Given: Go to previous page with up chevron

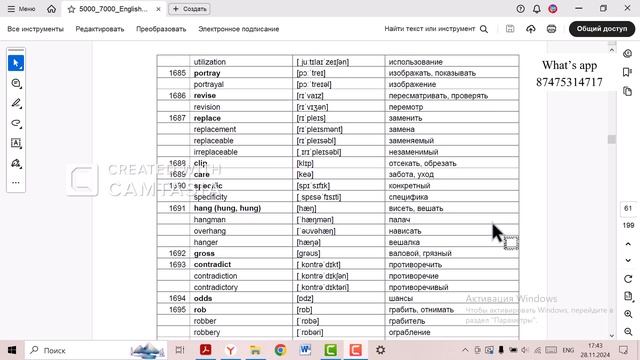Looking at the screenshot, I should coord(628,244).
